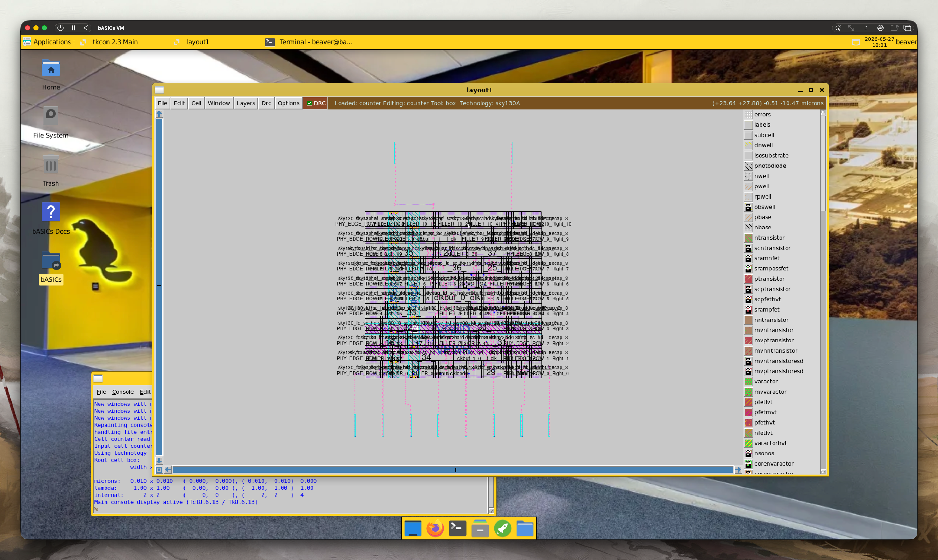Image resolution: width=938 pixels, height=560 pixels.
Task: Click the locked scptransistor layer icon
Action: pyautogui.click(x=748, y=289)
